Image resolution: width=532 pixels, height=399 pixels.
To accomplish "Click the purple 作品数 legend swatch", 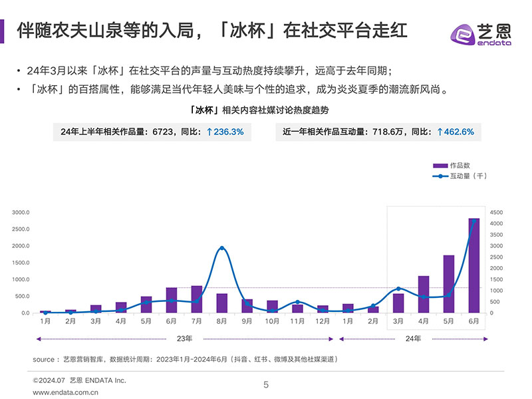I will coord(440,166).
